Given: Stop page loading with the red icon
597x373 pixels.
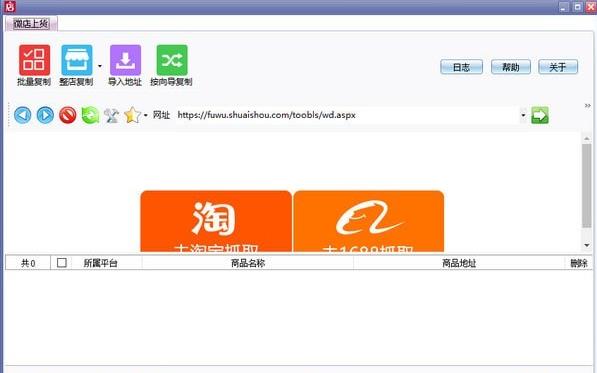Looking at the screenshot, I should point(67,115).
